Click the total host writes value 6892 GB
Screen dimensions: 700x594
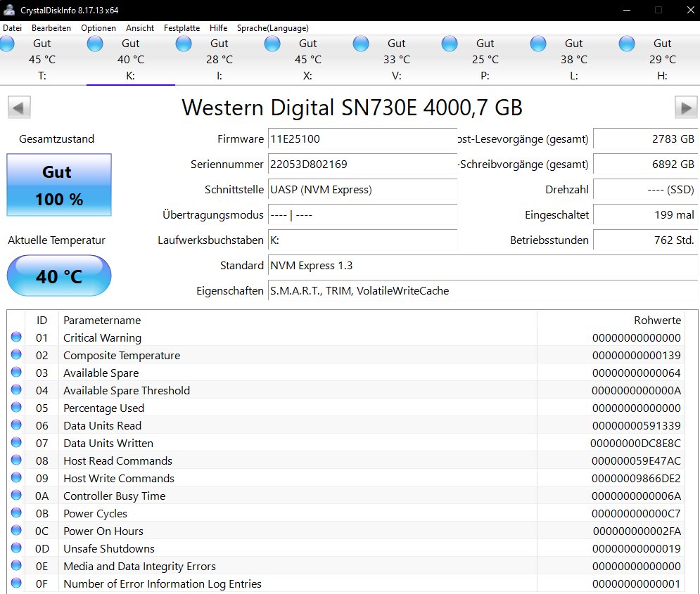point(646,164)
